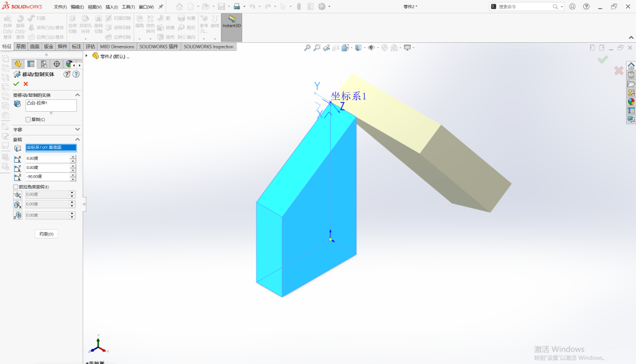The width and height of the screenshot is (636, 364).
Task: Switch to the 钣金 sheet metal tab
Action: [x=48, y=47]
